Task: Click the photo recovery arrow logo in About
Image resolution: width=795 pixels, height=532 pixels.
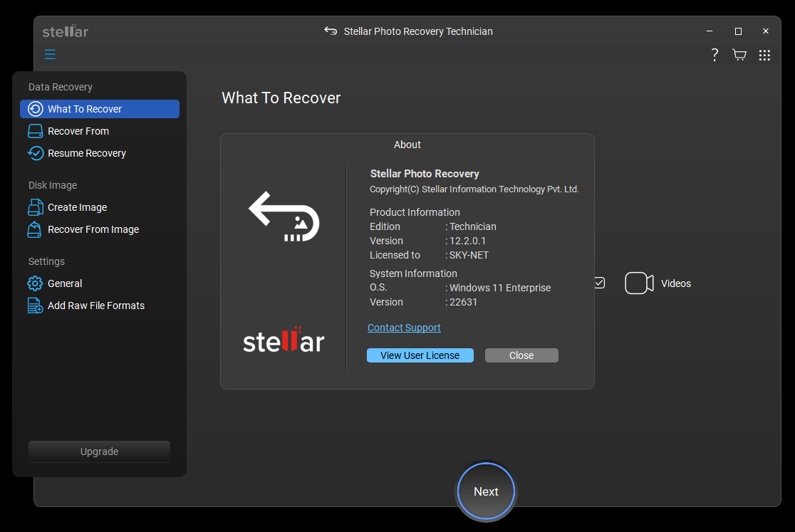Action: [284, 217]
